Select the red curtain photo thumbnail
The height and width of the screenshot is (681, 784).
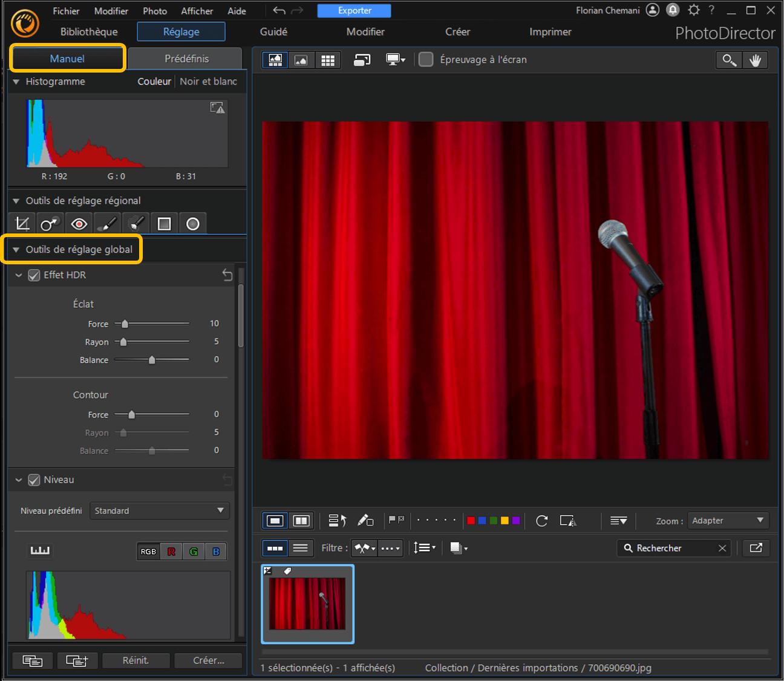click(x=307, y=604)
